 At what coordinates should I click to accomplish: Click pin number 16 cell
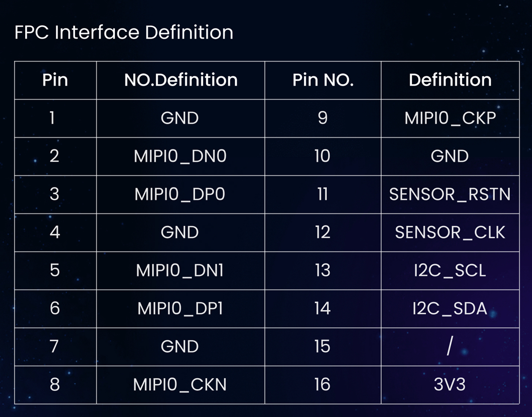pyautogui.click(x=323, y=385)
